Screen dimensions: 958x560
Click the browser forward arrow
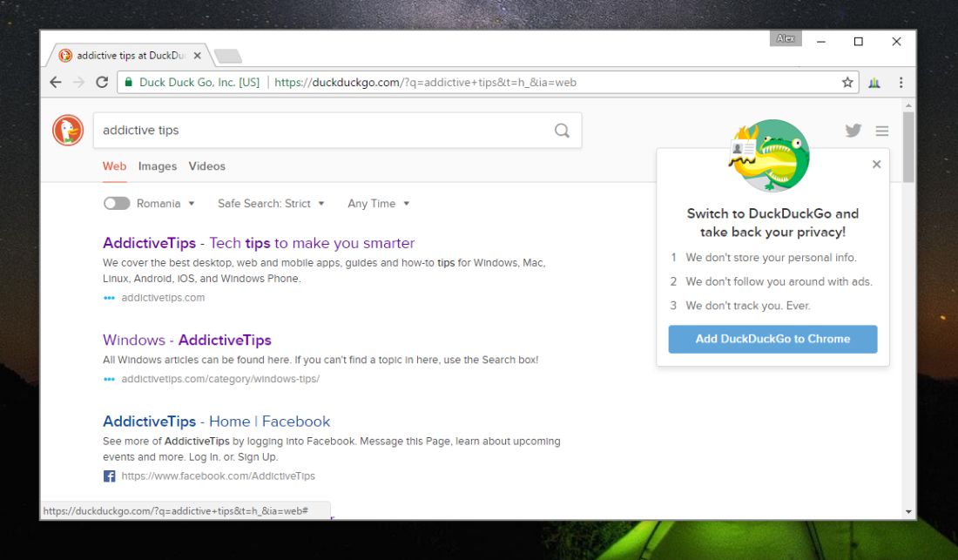tap(78, 82)
